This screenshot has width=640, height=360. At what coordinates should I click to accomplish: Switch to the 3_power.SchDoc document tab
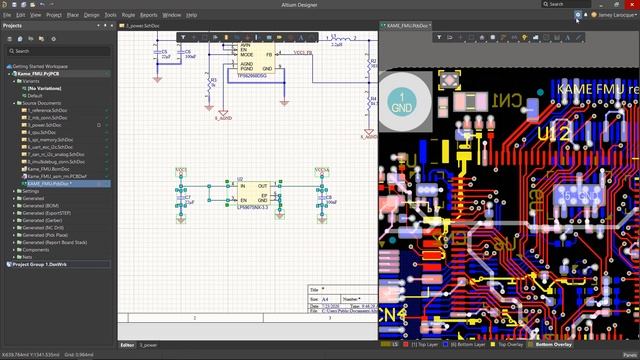pyautogui.click(x=140, y=26)
